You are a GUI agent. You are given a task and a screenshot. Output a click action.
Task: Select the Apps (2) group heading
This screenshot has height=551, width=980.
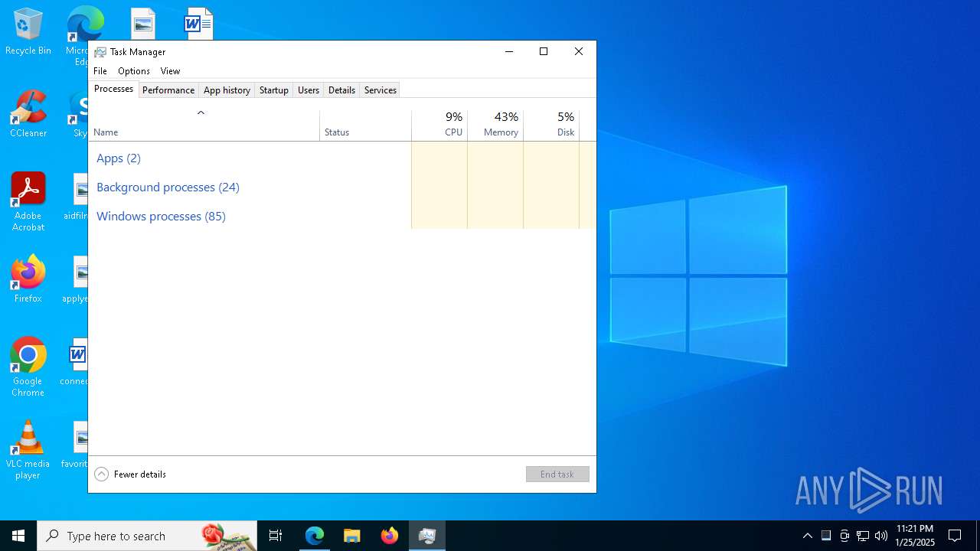pyautogui.click(x=119, y=158)
